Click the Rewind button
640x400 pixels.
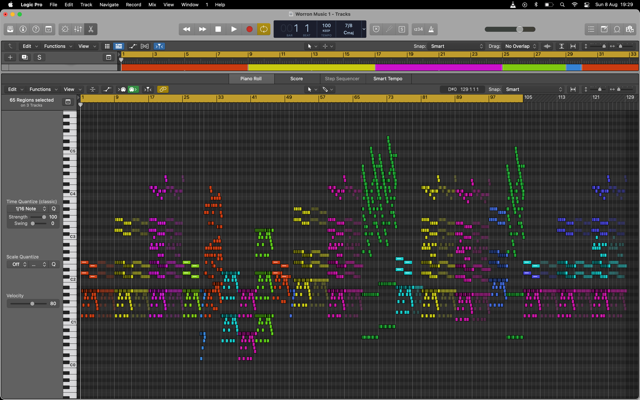pos(187,29)
